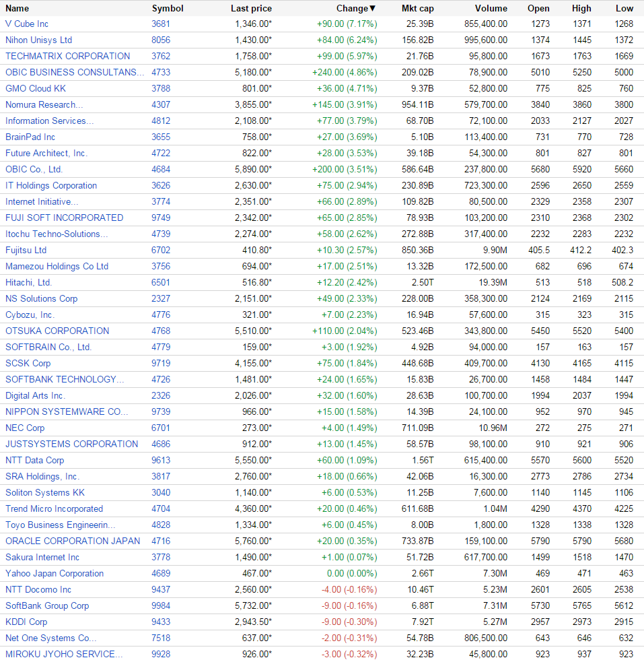644x662 pixels.
Task: Select symbol 6501 for Hitachi
Action: pos(161,282)
